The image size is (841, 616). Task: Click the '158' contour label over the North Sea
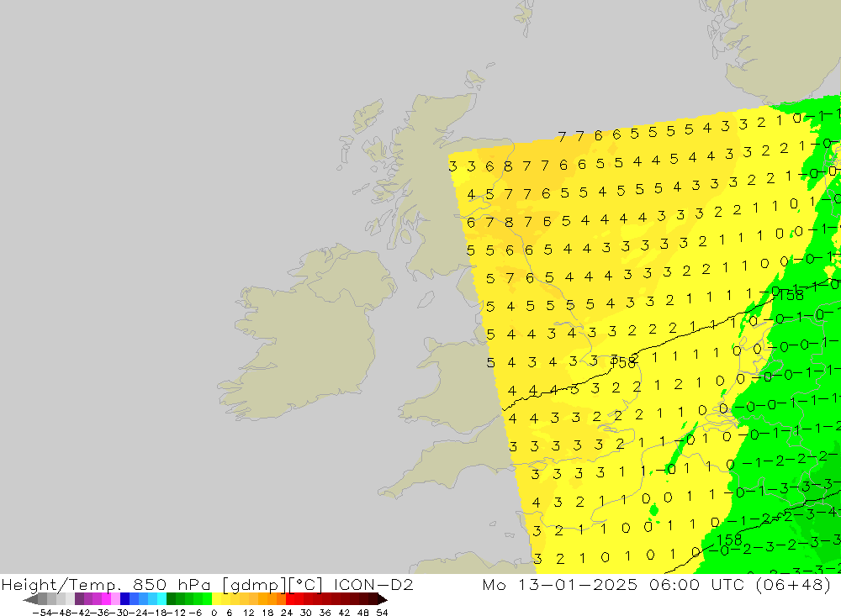(624, 363)
